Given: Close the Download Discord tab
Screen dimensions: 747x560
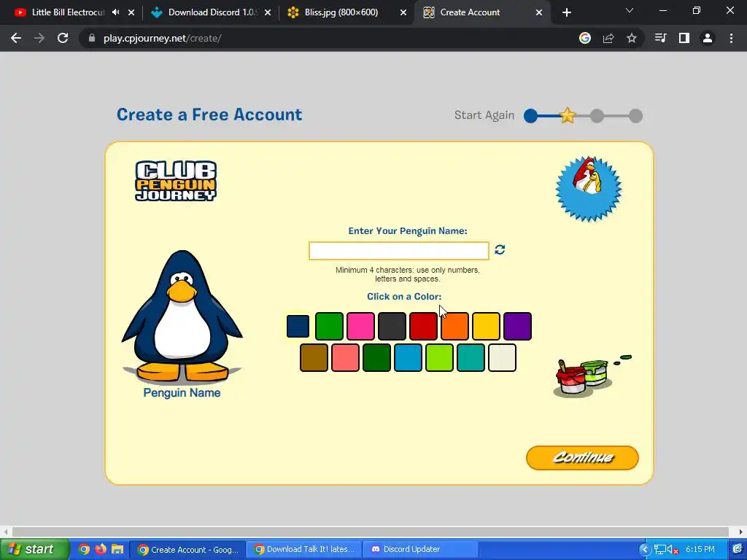Looking at the screenshot, I should point(268,12).
